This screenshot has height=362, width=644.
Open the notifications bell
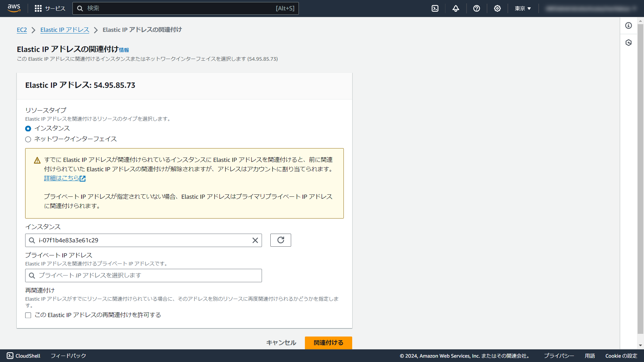455,8
